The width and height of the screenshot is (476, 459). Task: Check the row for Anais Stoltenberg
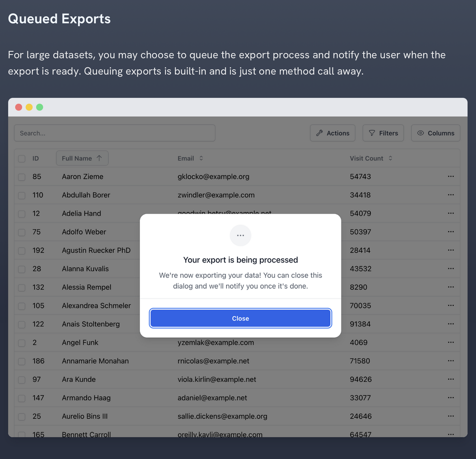tap(21, 324)
